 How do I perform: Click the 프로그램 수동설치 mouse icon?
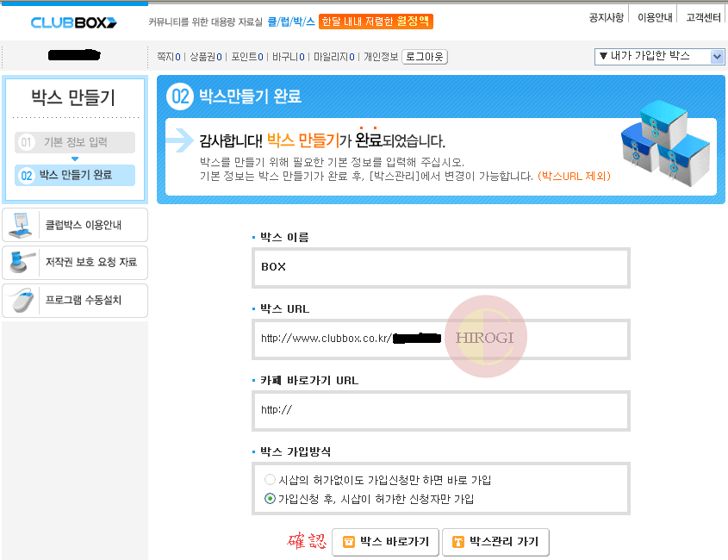click(22, 301)
